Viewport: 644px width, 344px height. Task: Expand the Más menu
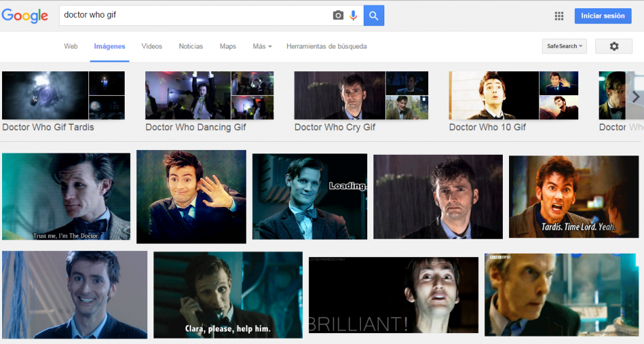click(262, 47)
